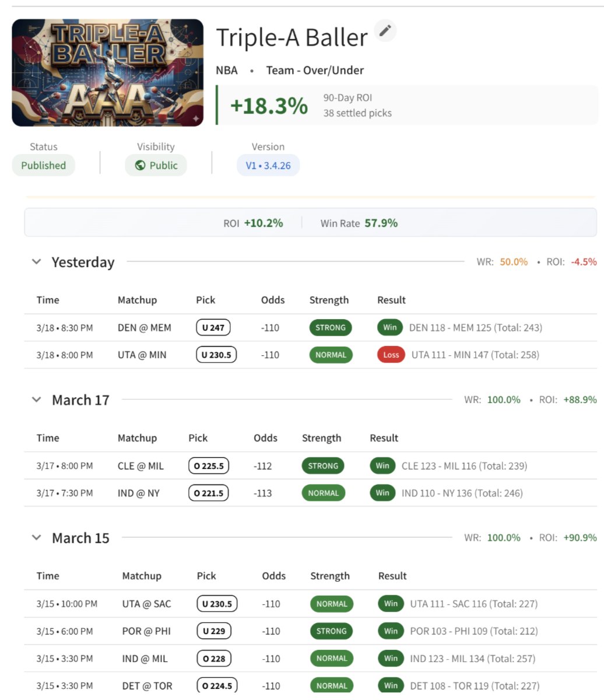Screen dimensions: 604x700
Task: Click the V1 • 3.4.26 version badge
Action: (x=268, y=165)
